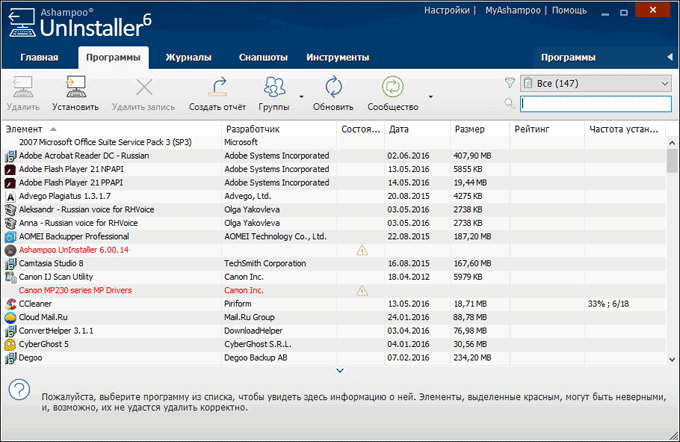Viewport: 680px width, 442px height.
Task: Sort by the Состояние column header
Action: [360, 129]
